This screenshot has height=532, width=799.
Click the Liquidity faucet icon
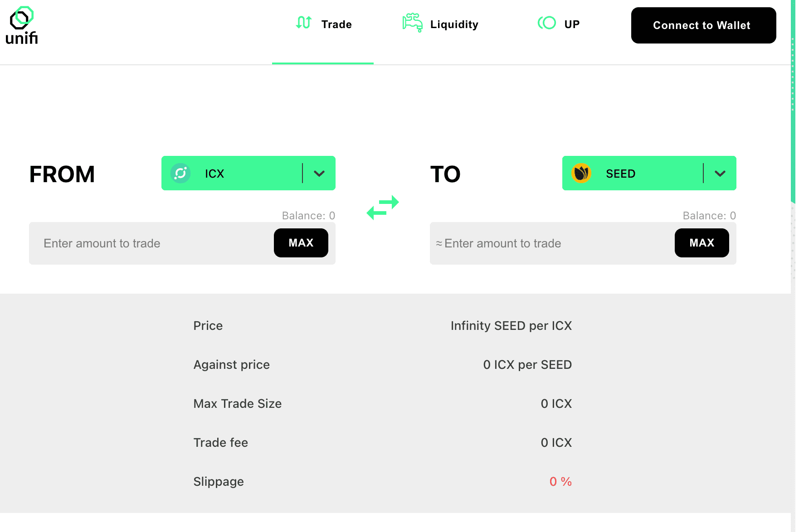click(x=412, y=23)
